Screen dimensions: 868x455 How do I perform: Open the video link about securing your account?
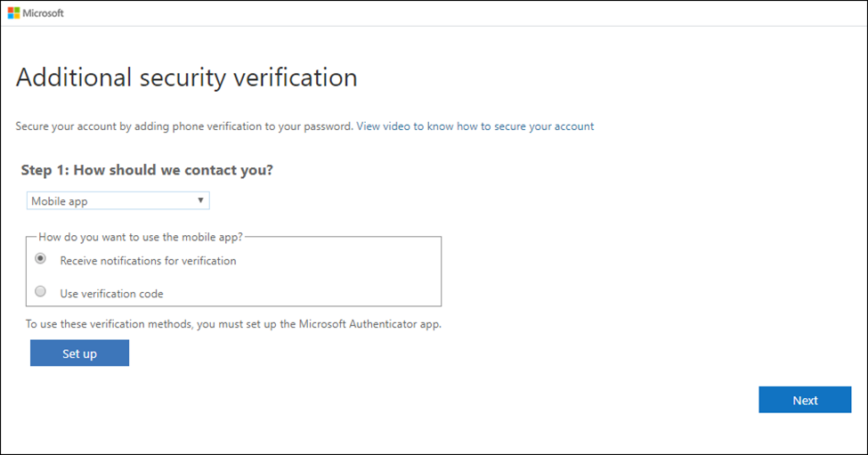475,126
